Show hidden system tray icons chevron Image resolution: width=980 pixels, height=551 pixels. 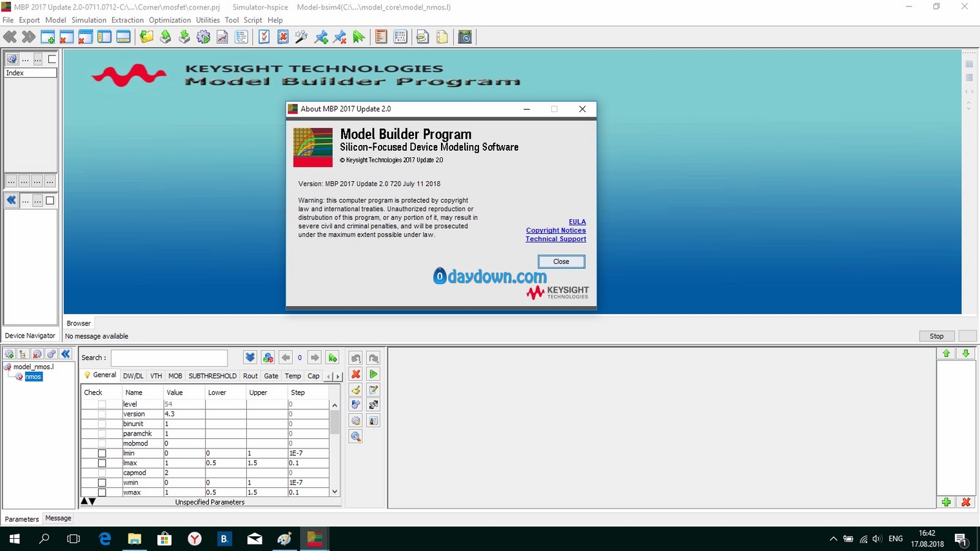click(833, 539)
